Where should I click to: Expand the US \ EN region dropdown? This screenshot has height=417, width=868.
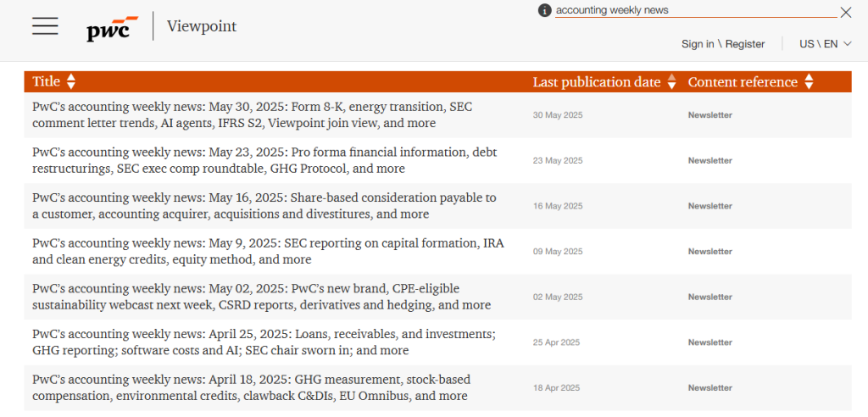coord(826,44)
